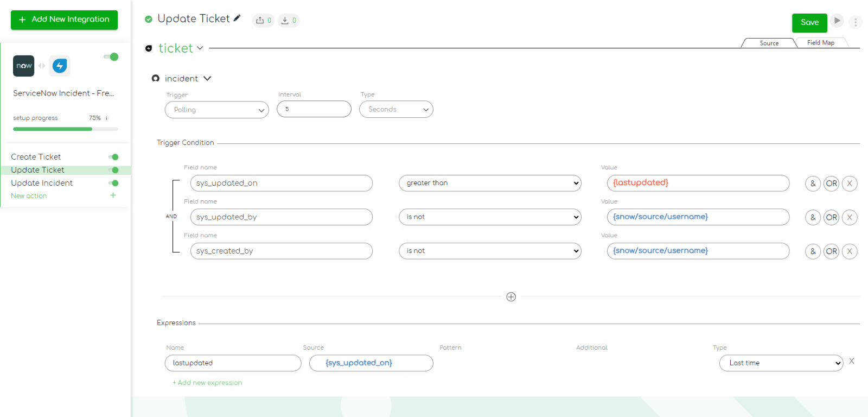Viewport: 868px width, 417px height.
Task: Open the Trigger Polling dropdown
Action: (217, 110)
